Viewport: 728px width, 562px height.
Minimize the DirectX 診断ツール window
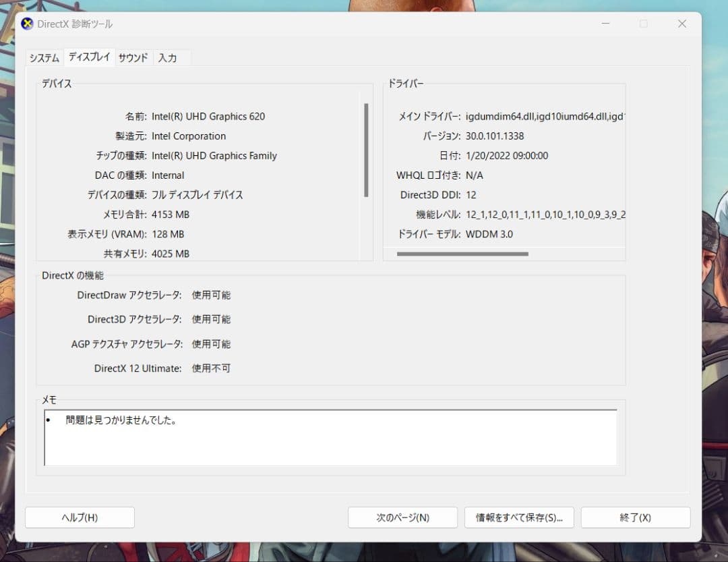pos(605,24)
